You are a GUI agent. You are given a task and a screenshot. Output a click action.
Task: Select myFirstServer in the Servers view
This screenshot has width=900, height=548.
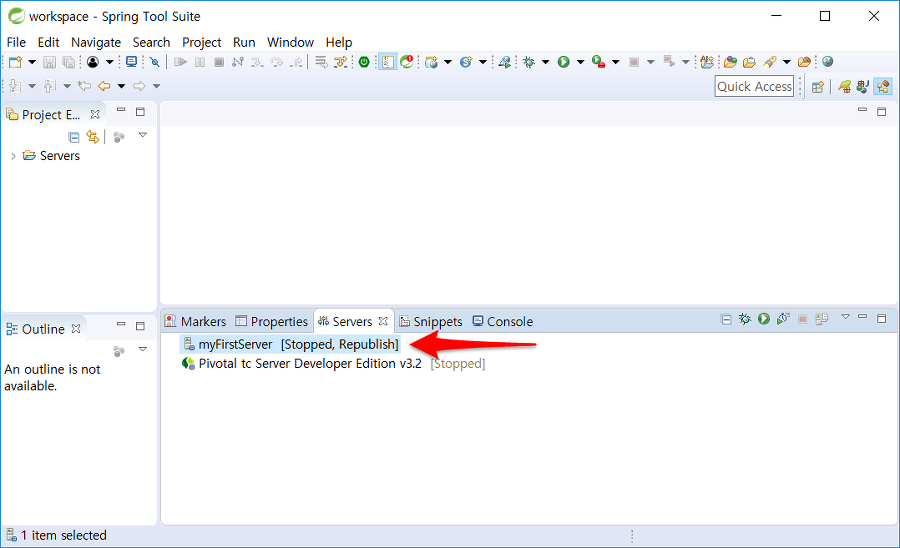290,344
